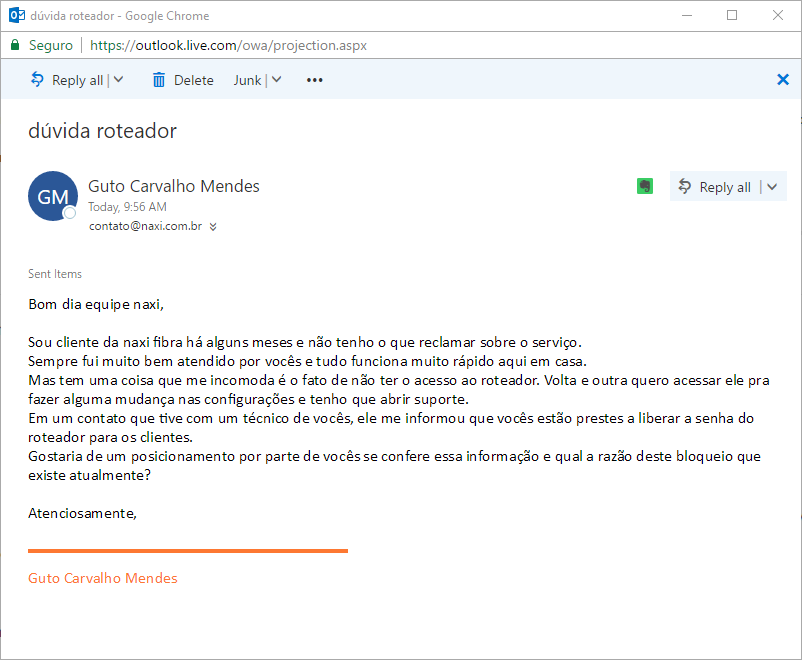Mark message as Junk
The height and width of the screenshot is (660, 802).
coord(247,80)
